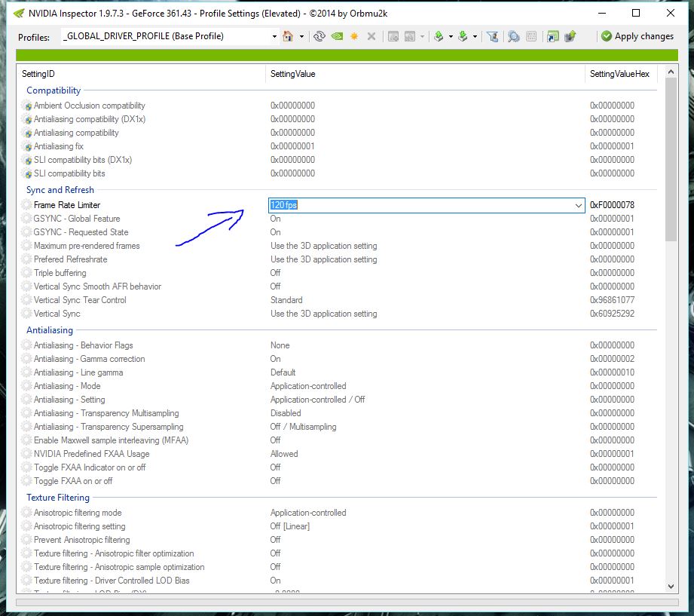The width and height of the screenshot is (694, 616).
Task: Click gear icon beside Antialiasing fix
Action: point(27,146)
